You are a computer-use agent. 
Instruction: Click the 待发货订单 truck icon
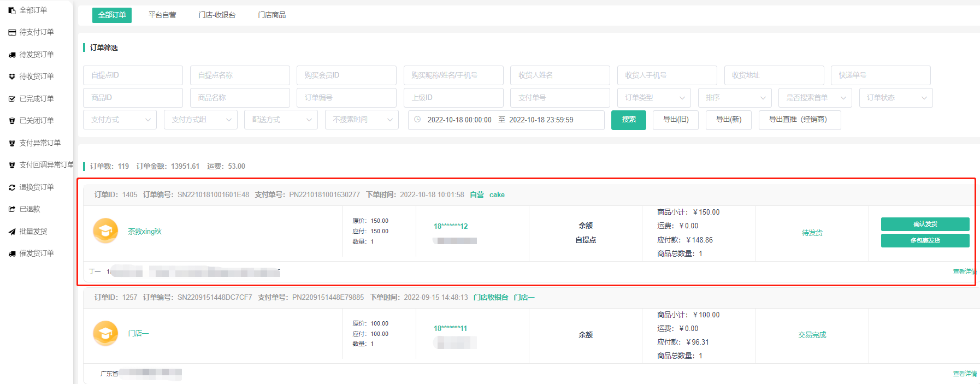tap(12, 55)
